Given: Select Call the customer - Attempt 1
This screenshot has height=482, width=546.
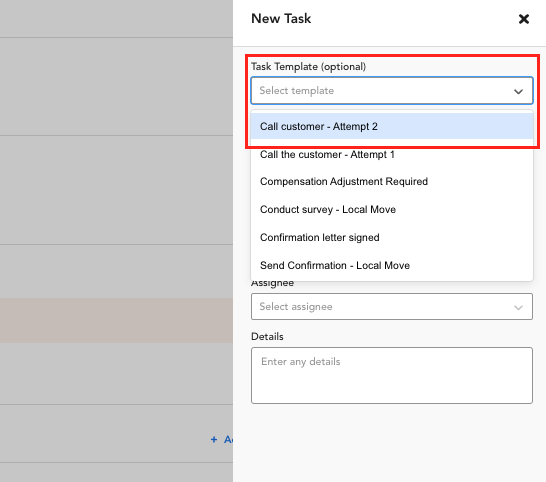Looking at the screenshot, I should click(392, 154).
